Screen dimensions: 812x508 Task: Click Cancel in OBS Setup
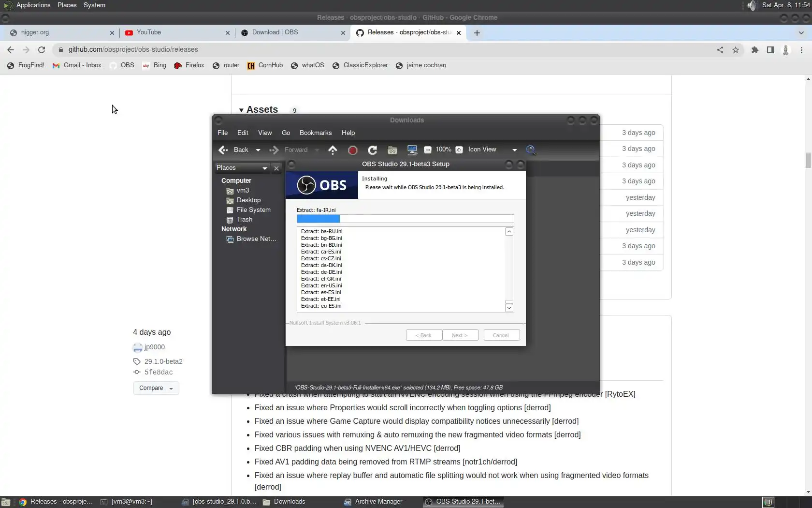point(501,335)
